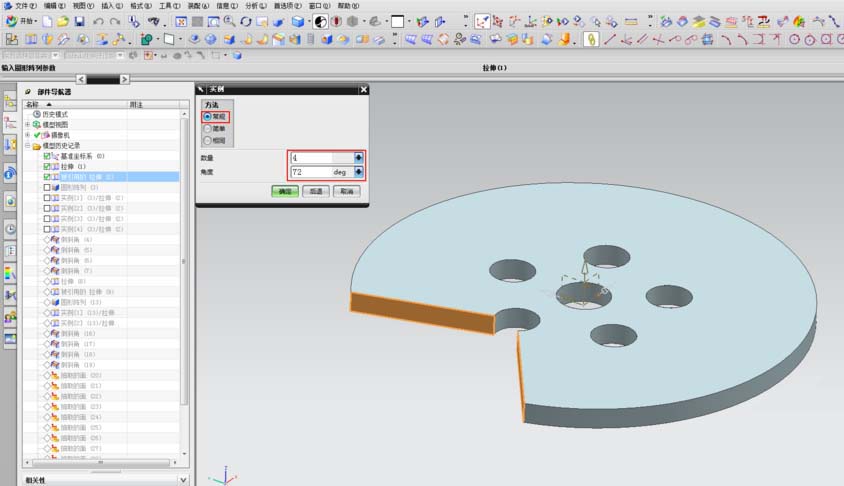Check the 圆形阵列 (3) feature checkbox

click(47, 187)
